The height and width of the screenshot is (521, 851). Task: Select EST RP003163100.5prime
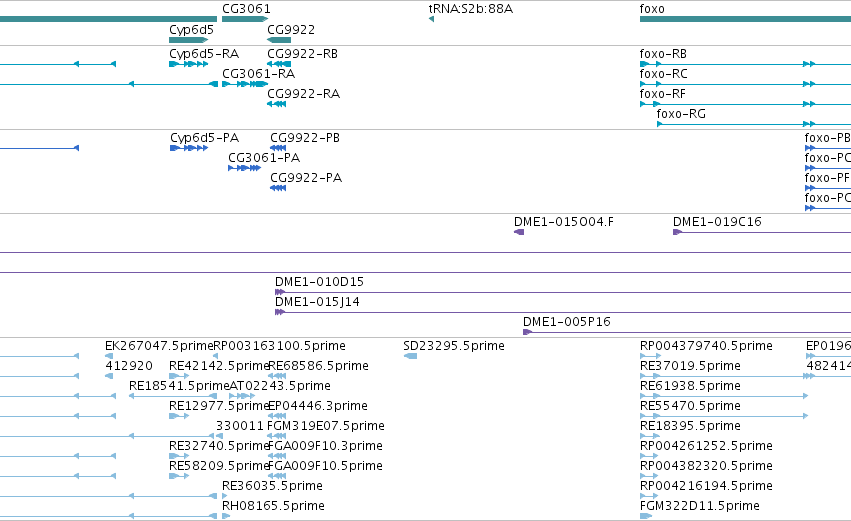point(279,346)
